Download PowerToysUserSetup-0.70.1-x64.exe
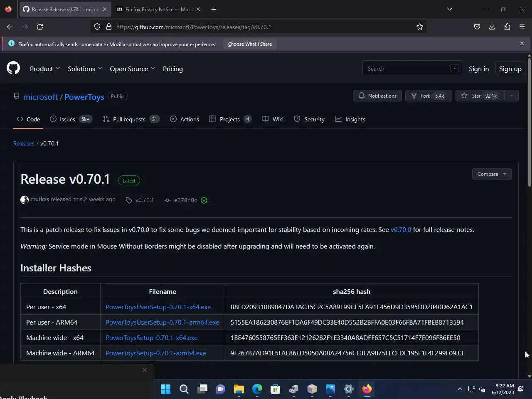The width and height of the screenshot is (532, 399). (x=158, y=307)
